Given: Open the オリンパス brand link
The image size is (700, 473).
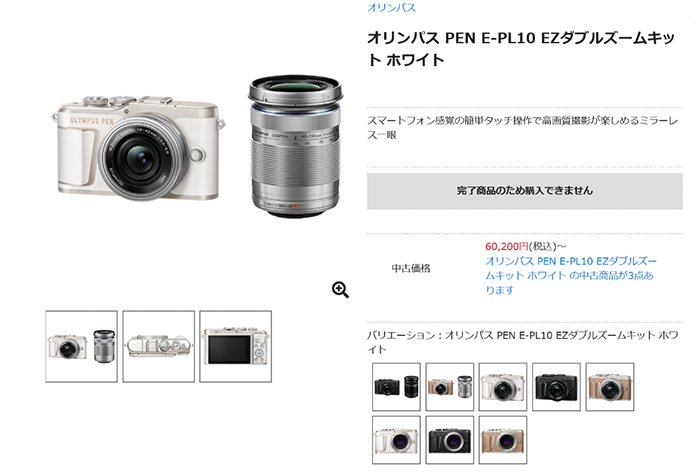Looking at the screenshot, I should (x=392, y=8).
